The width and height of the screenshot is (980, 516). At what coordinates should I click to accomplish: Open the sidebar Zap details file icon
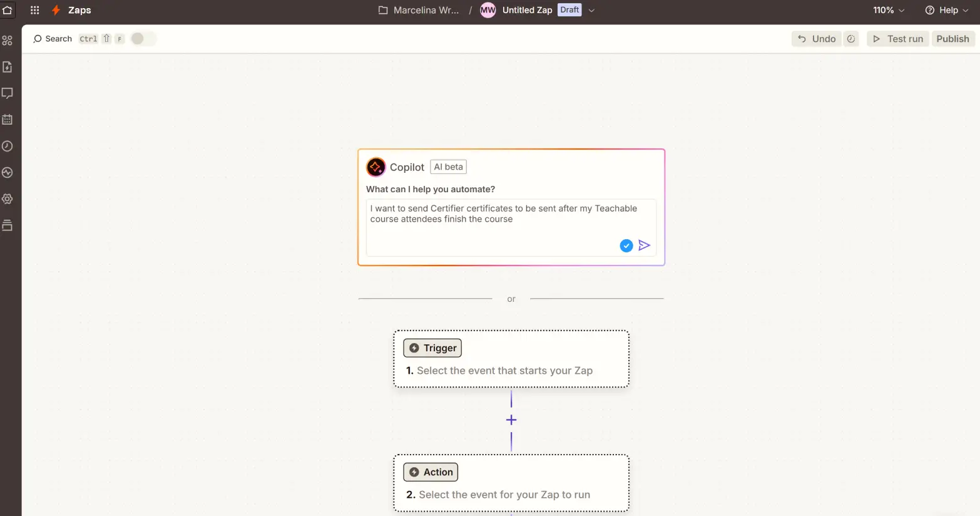[8, 67]
